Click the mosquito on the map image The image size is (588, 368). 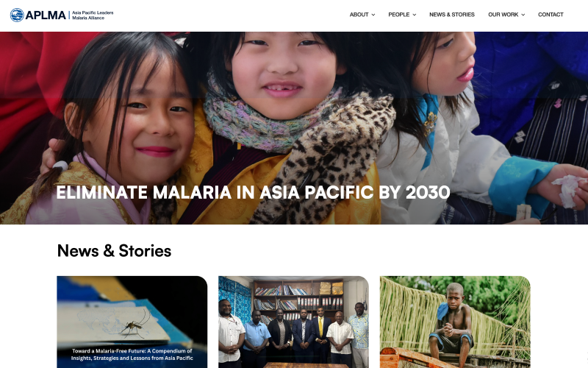135,324
